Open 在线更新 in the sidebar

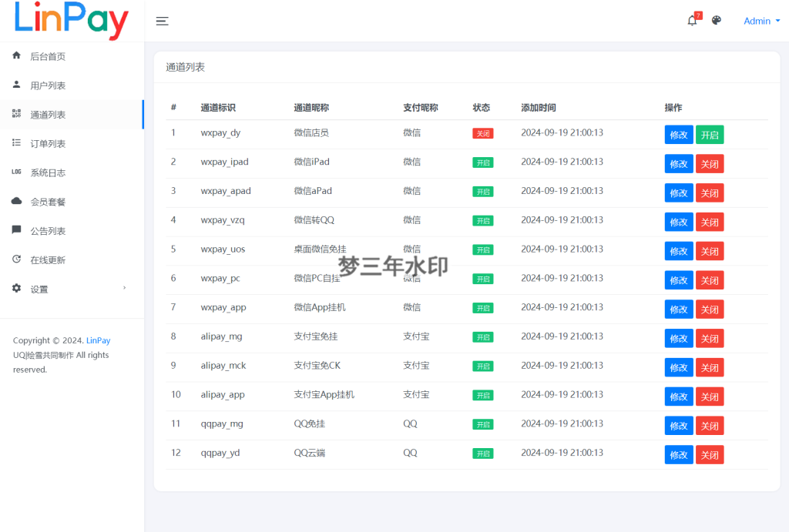(72, 260)
